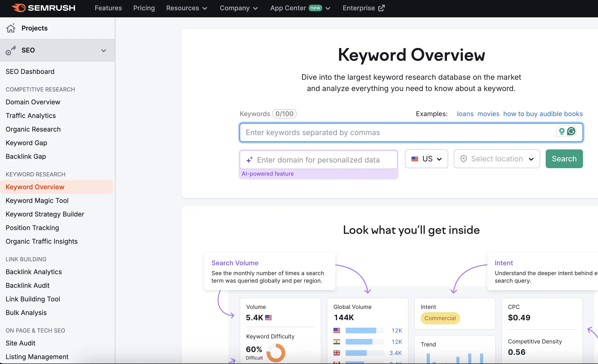Open the US country dropdown selector
The height and width of the screenshot is (364, 598).
click(x=426, y=159)
